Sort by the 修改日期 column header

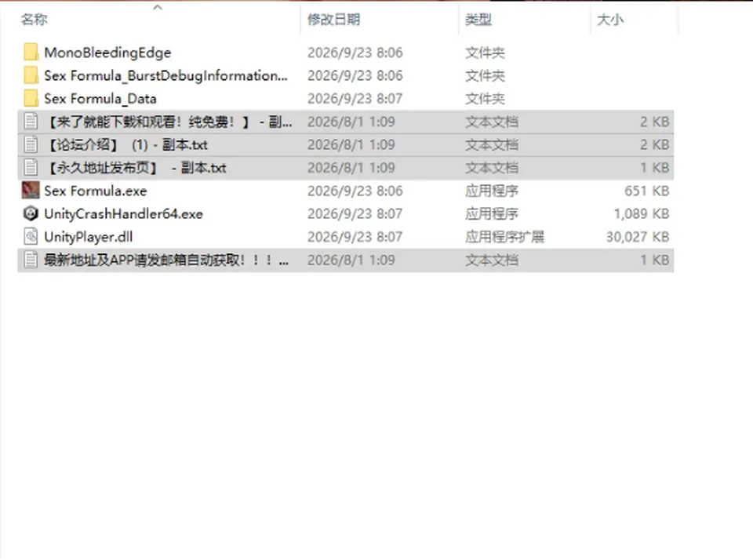334,20
